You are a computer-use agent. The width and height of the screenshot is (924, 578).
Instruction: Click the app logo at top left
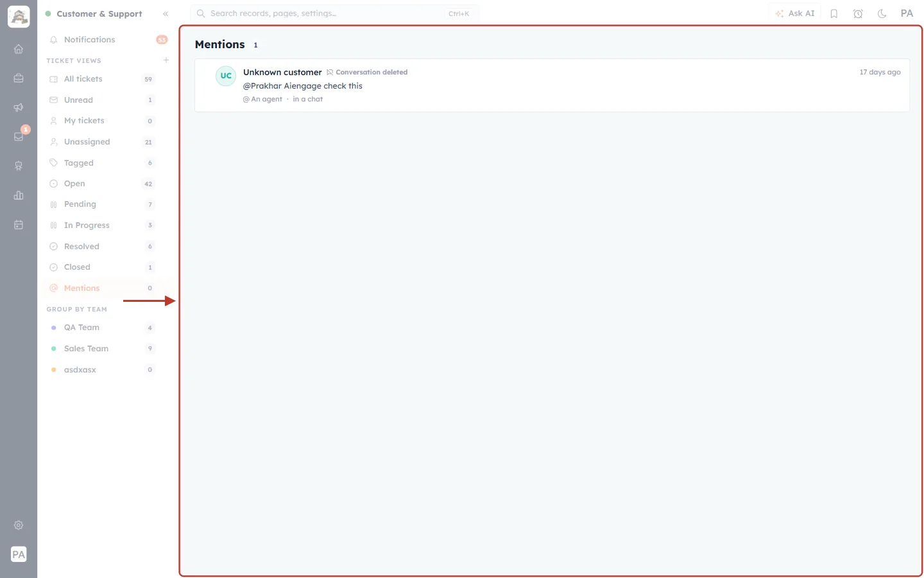pos(19,17)
